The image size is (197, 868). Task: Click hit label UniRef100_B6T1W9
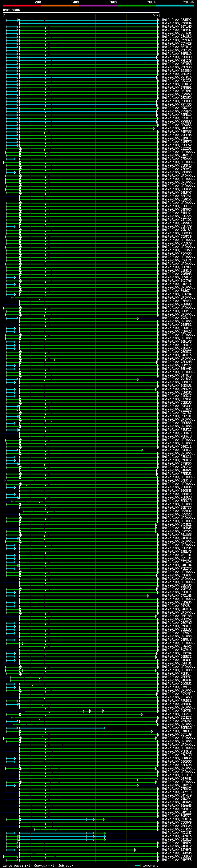[177, 735]
